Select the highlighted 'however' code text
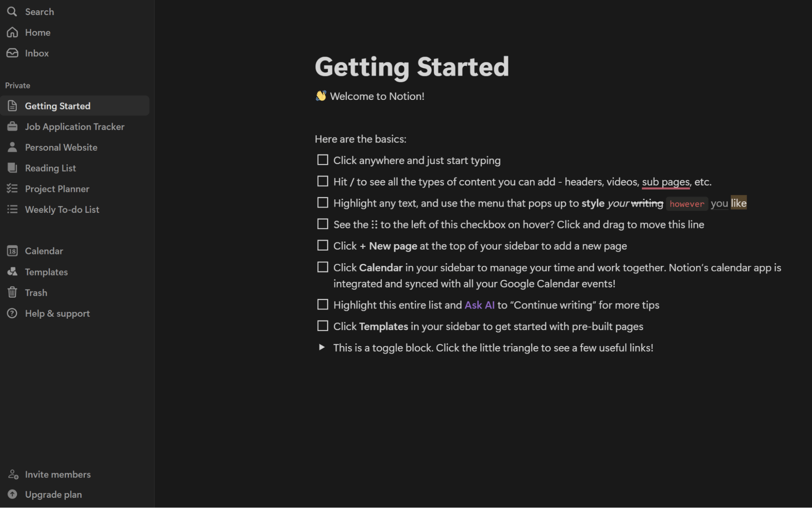The height and width of the screenshot is (508, 812). 686,203
